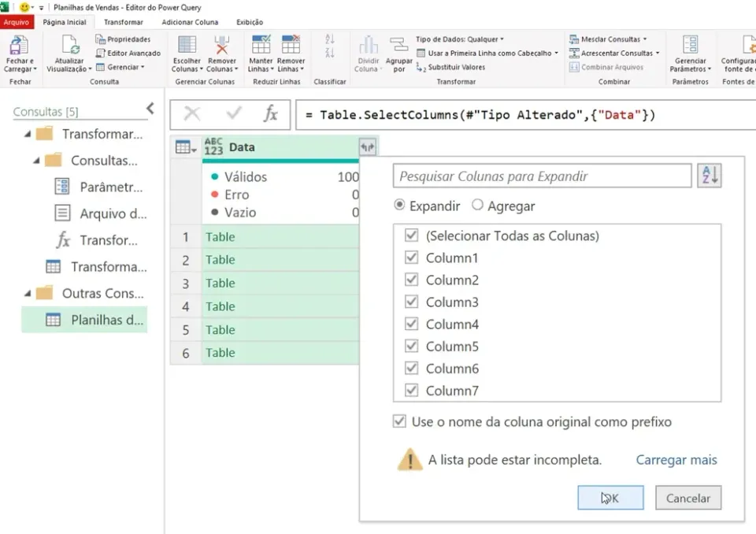Click the smiley feedback icon in the title bar
The image size is (756, 534).
click(x=24, y=7)
